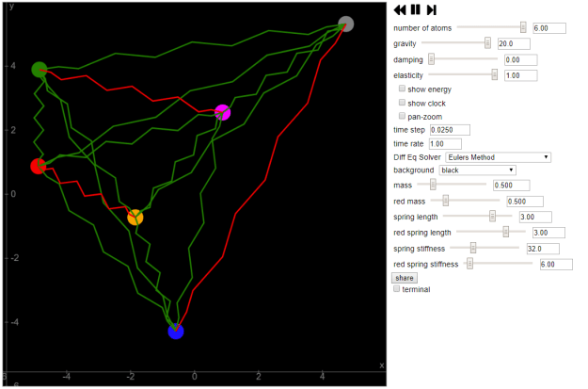
Task: Click the spring stiffness slider handle
Action: point(473,249)
